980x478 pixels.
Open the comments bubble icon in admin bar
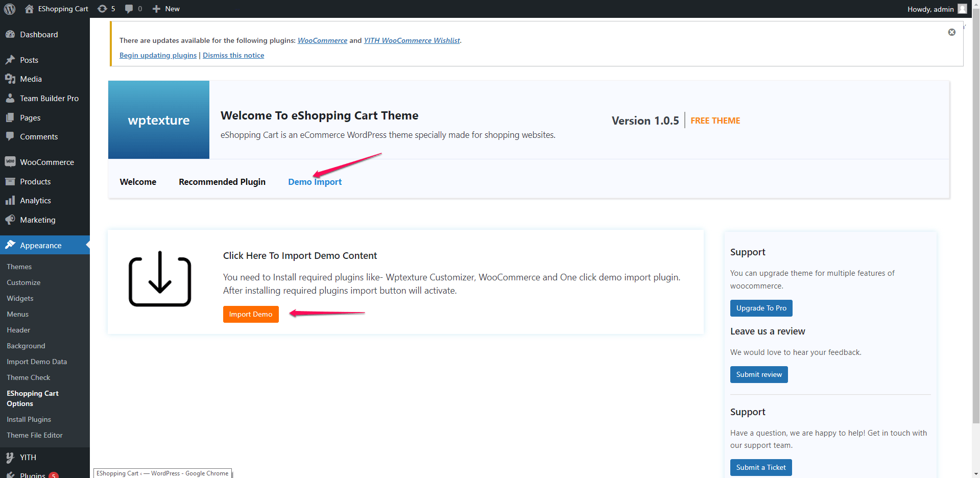click(129, 9)
